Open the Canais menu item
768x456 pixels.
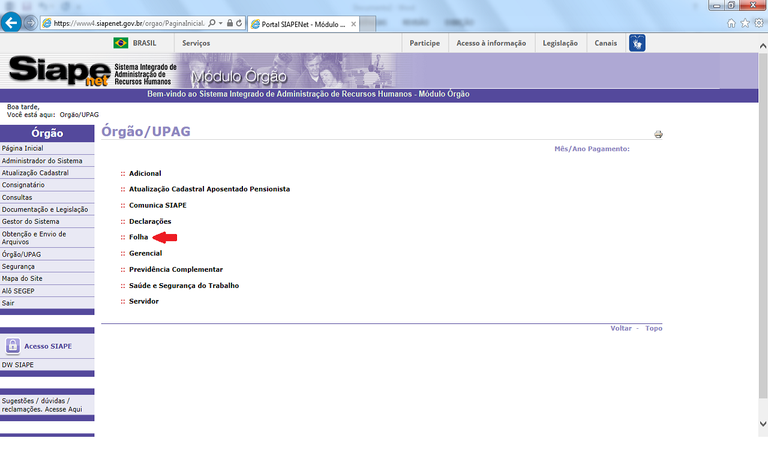606,43
